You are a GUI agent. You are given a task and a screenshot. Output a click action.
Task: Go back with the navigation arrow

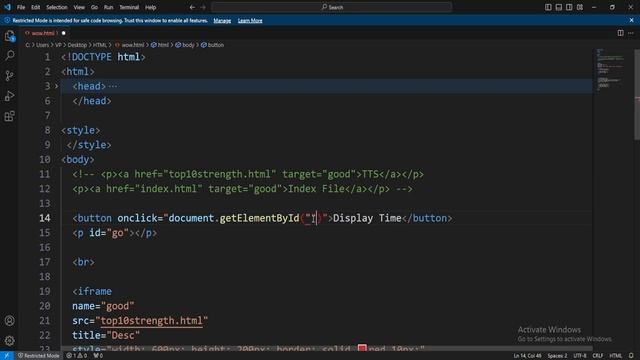(192, 7)
